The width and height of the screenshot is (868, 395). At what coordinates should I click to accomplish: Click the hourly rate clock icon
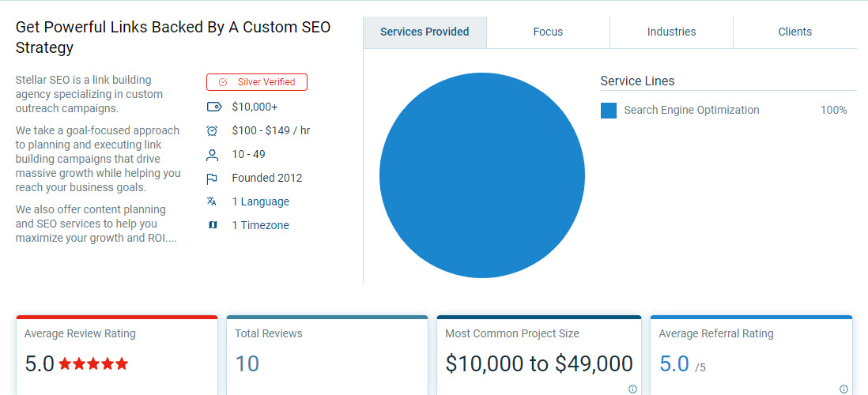pyautogui.click(x=212, y=130)
